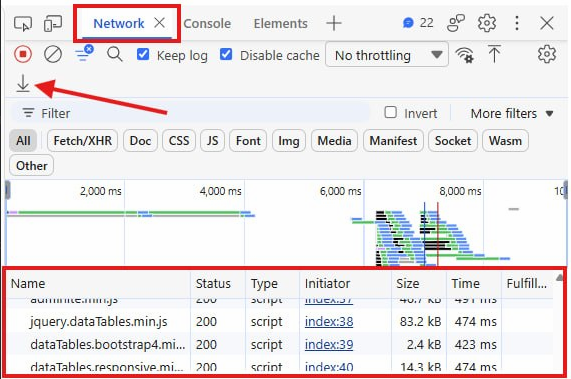Filter requests by Manifest
This screenshot has width=571, height=379.
click(393, 141)
